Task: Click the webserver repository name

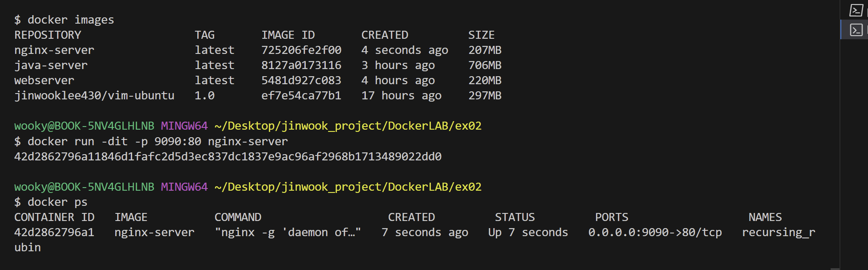Action: tap(44, 81)
